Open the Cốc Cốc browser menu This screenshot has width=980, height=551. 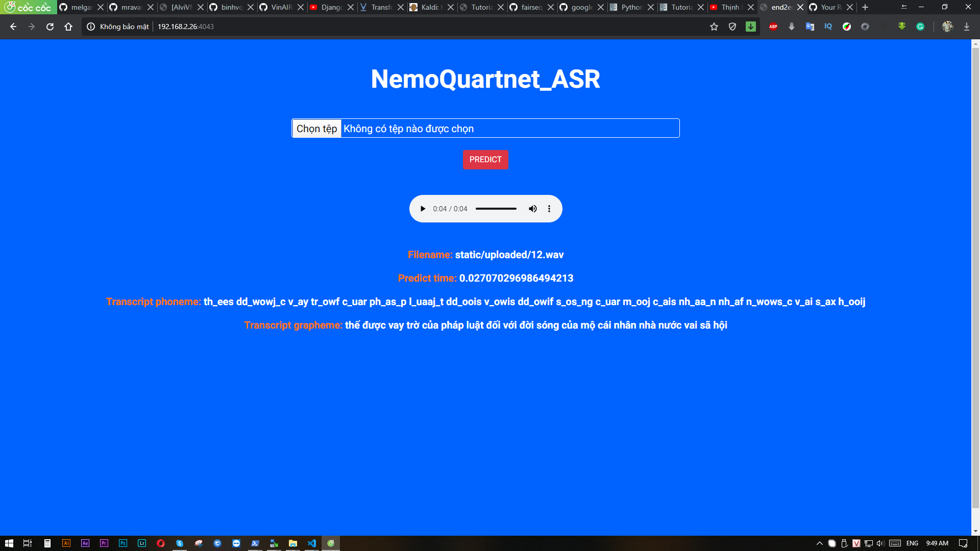click(x=29, y=7)
